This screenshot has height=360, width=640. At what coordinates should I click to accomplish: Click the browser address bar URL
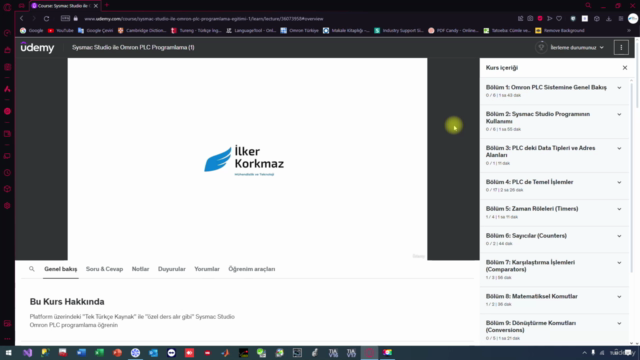point(204,19)
